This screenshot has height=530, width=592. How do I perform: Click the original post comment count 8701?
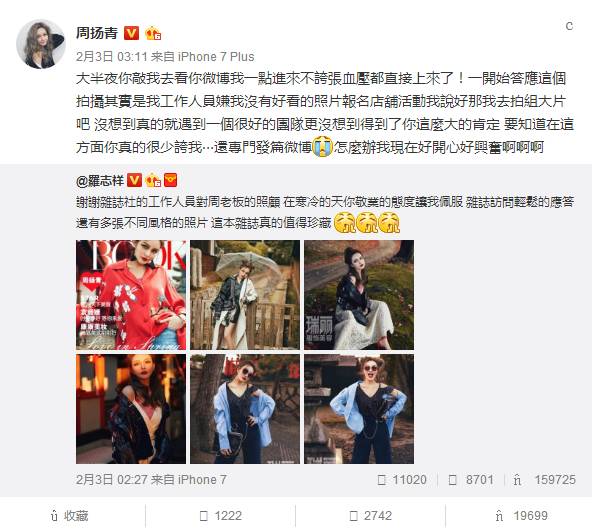coord(471,480)
